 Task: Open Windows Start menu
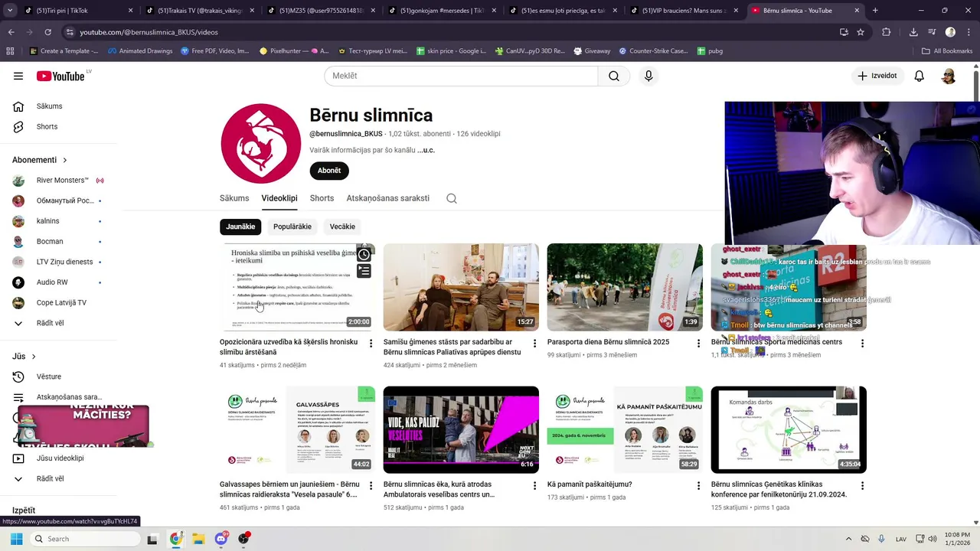[16, 539]
